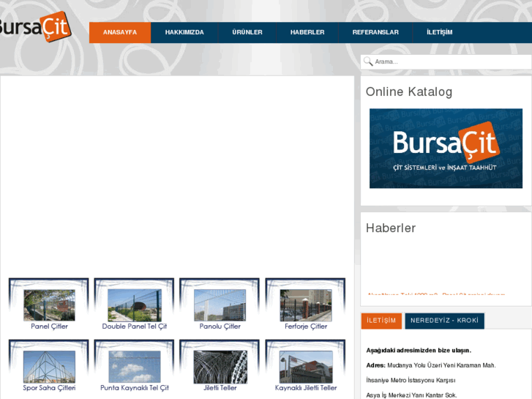Switch to the İLETİŞİM tab

click(381, 321)
